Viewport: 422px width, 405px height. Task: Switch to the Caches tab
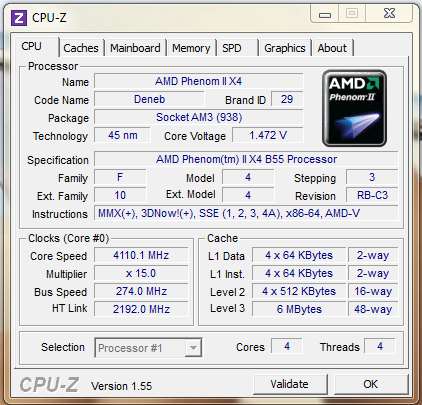pos(81,48)
